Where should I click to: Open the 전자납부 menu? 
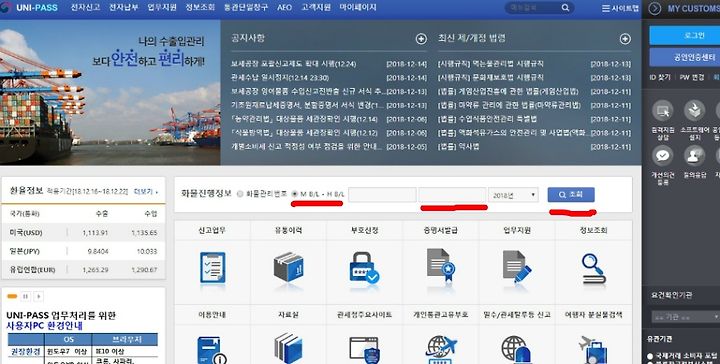124,8
